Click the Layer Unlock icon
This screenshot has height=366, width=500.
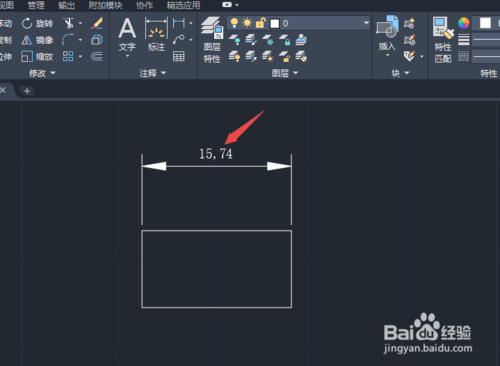point(284,56)
